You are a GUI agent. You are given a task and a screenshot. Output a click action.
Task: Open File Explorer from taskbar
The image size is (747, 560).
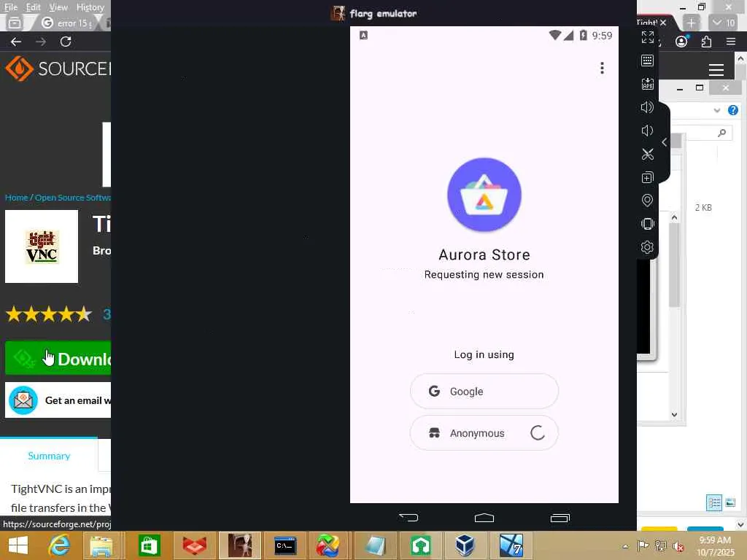[x=101, y=545]
